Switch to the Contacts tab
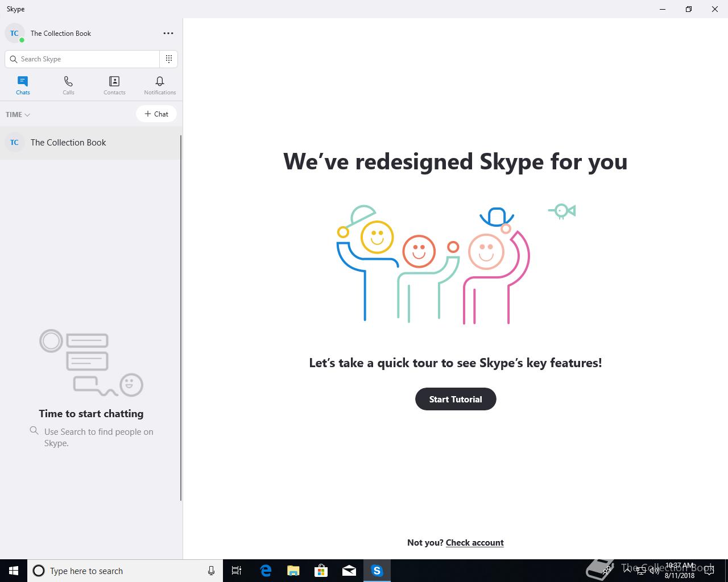This screenshot has width=728, height=582. click(x=114, y=85)
